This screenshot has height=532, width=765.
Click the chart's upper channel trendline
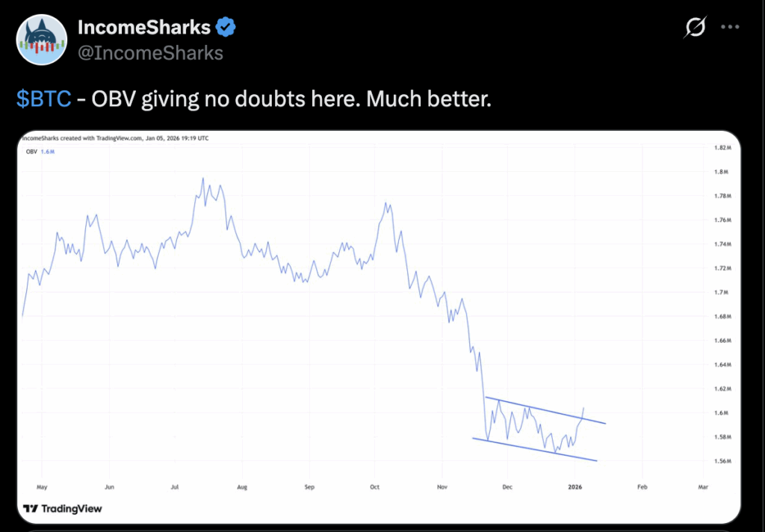point(545,410)
